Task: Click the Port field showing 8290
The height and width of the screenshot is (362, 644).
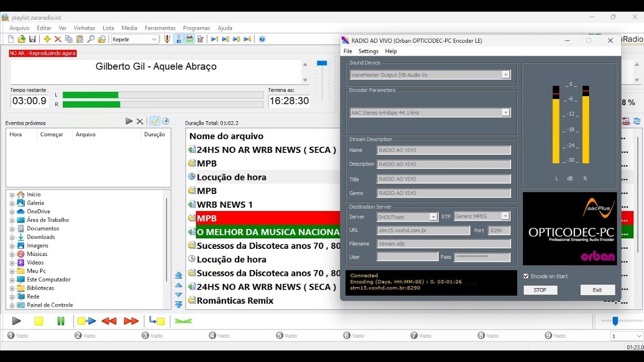Action: [x=499, y=230]
